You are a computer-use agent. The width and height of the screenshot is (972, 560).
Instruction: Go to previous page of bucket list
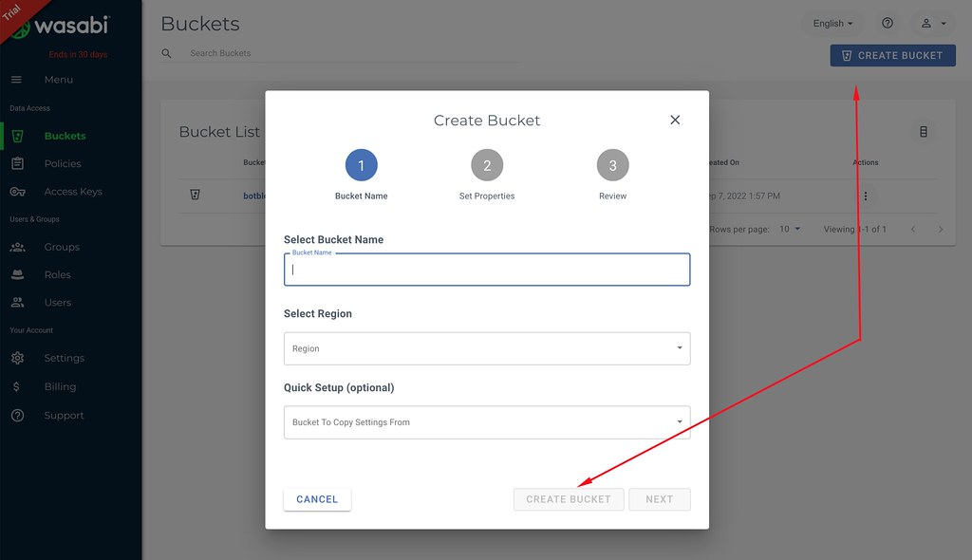(x=912, y=229)
